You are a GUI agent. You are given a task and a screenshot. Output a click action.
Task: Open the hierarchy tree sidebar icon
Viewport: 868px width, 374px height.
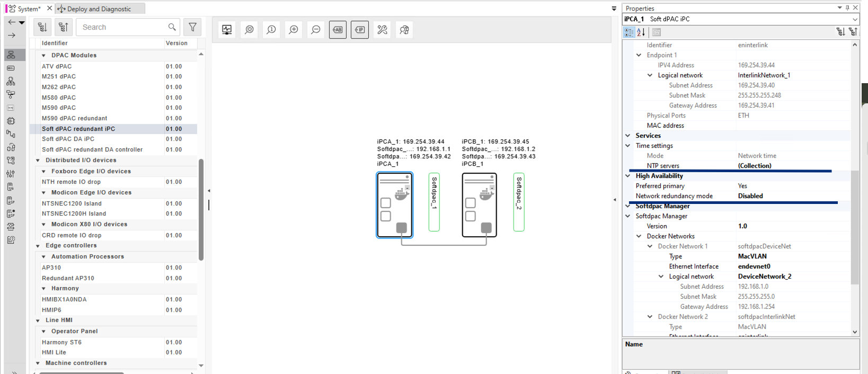tap(11, 81)
